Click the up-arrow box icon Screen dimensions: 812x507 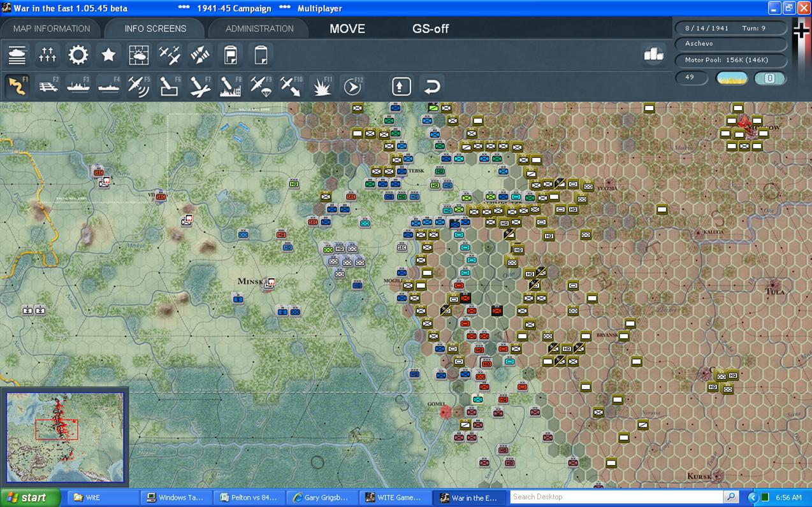pyautogui.click(x=401, y=86)
